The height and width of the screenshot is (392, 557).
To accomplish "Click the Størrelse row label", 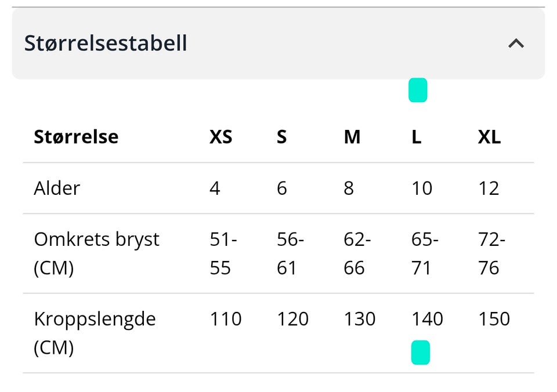I will coord(76,137).
